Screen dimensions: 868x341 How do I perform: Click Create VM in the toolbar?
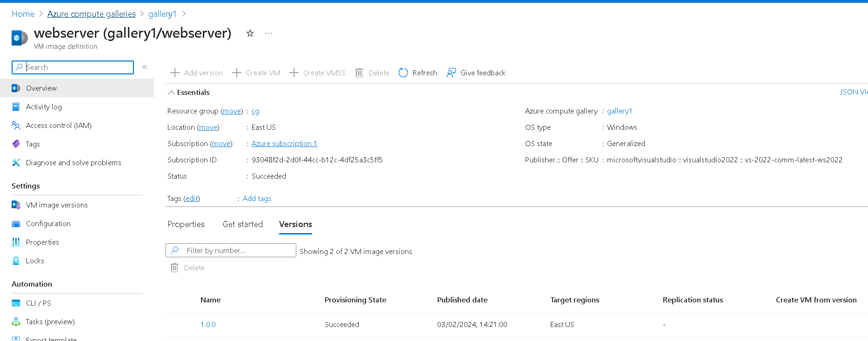256,73
